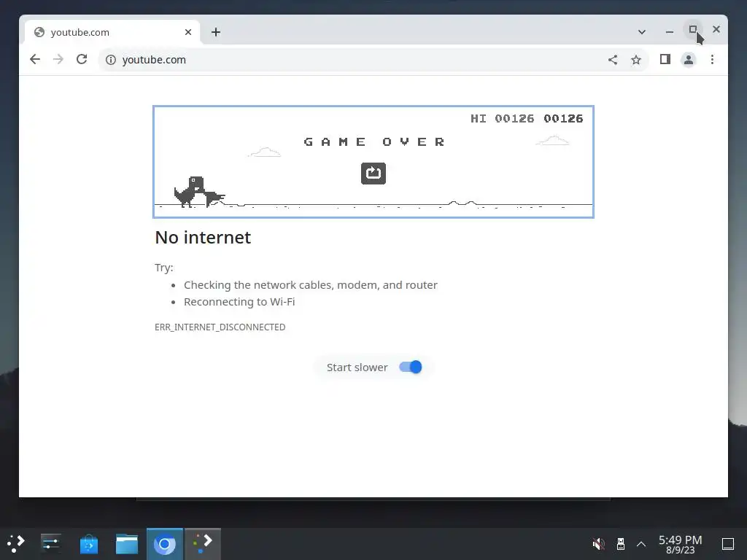Click the ERR_INTERNET_DISCONNECTED error code
This screenshot has height=560, width=747.
point(220,327)
